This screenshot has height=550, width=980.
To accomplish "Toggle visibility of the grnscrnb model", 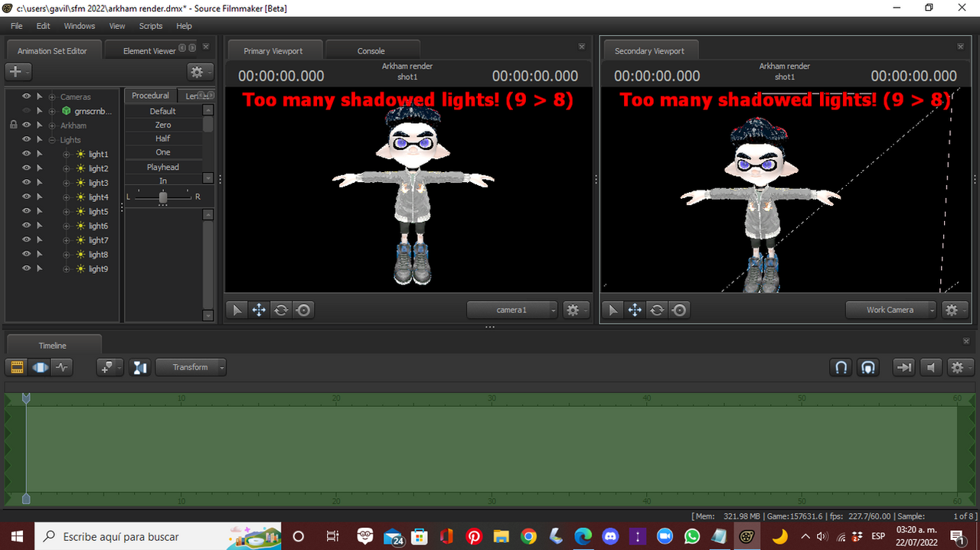I will tap(27, 111).
